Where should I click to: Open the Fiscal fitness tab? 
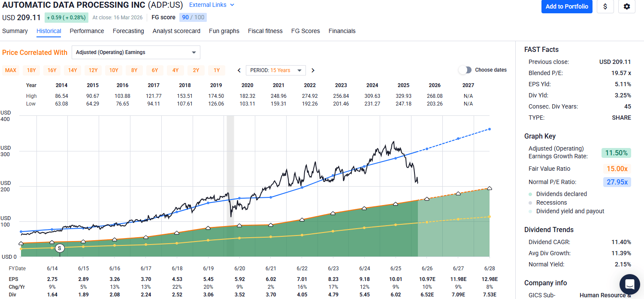click(265, 31)
